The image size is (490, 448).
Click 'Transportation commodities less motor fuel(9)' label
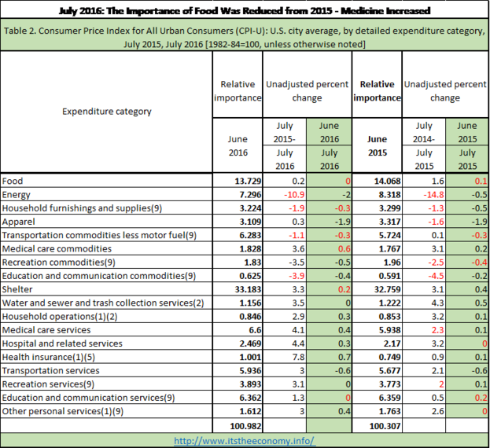tap(99, 235)
